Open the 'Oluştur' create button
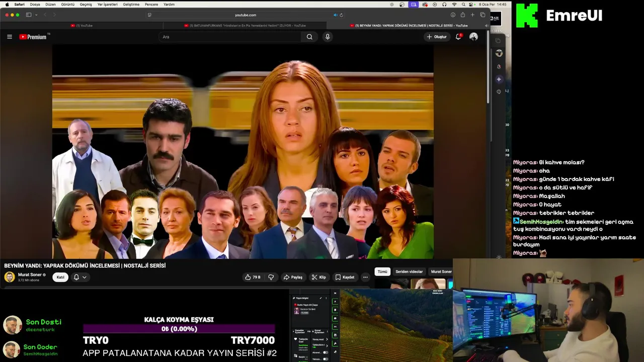644x362 pixels. coord(436,37)
